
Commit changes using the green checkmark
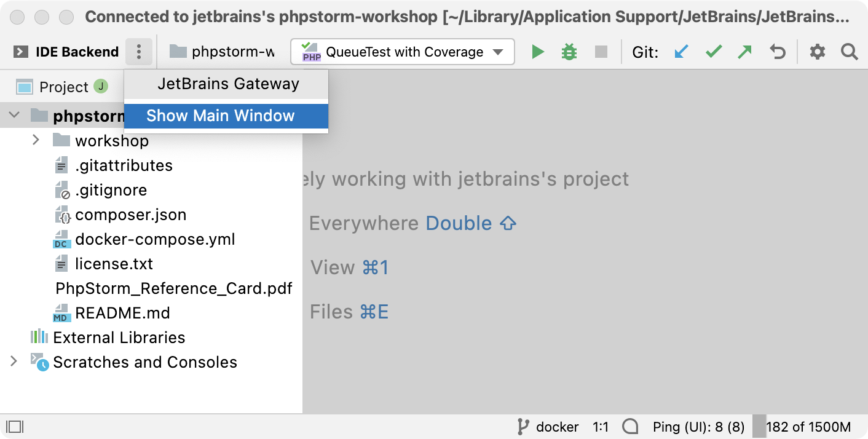713,52
